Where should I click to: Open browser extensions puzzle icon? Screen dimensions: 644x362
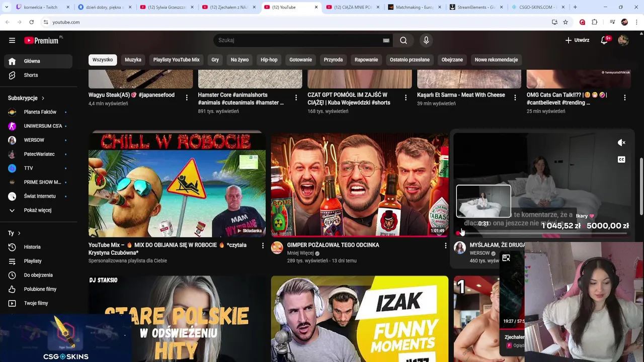click(595, 22)
